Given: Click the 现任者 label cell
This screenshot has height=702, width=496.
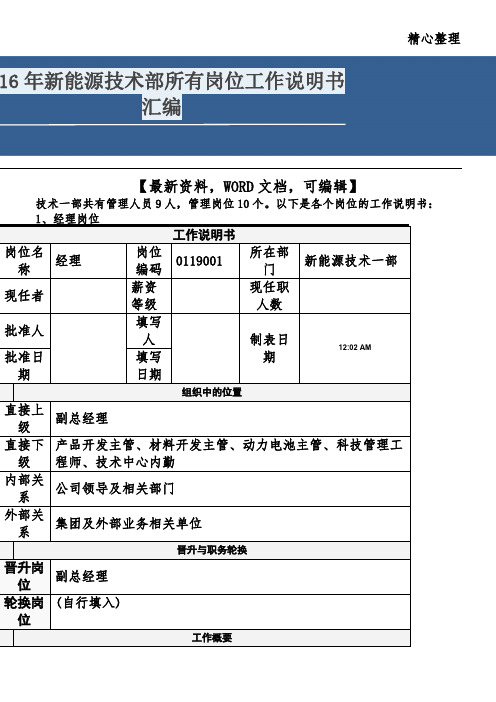Looking at the screenshot, I should 25,296.
